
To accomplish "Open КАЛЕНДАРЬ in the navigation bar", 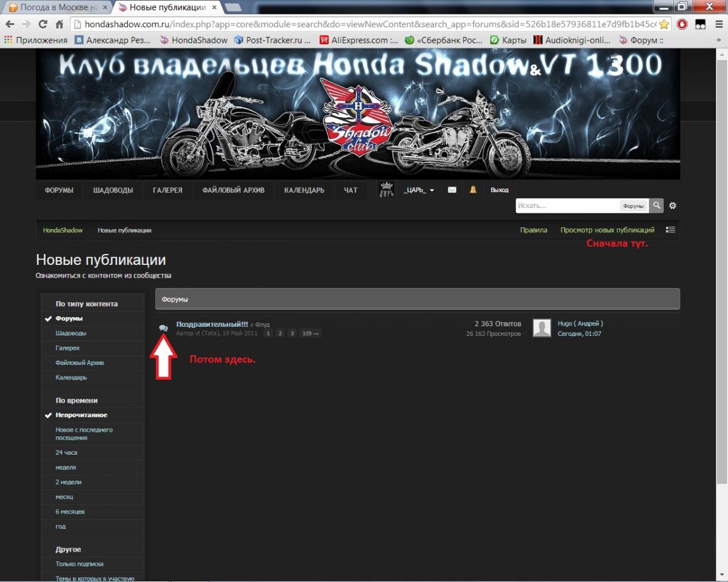I will pyautogui.click(x=304, y=190).
